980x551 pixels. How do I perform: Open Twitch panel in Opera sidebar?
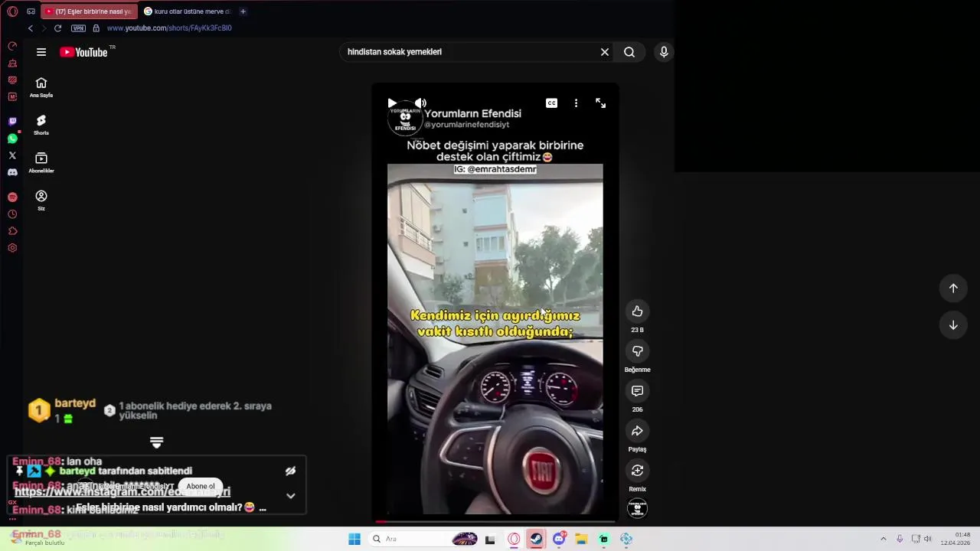coord(12,122)
